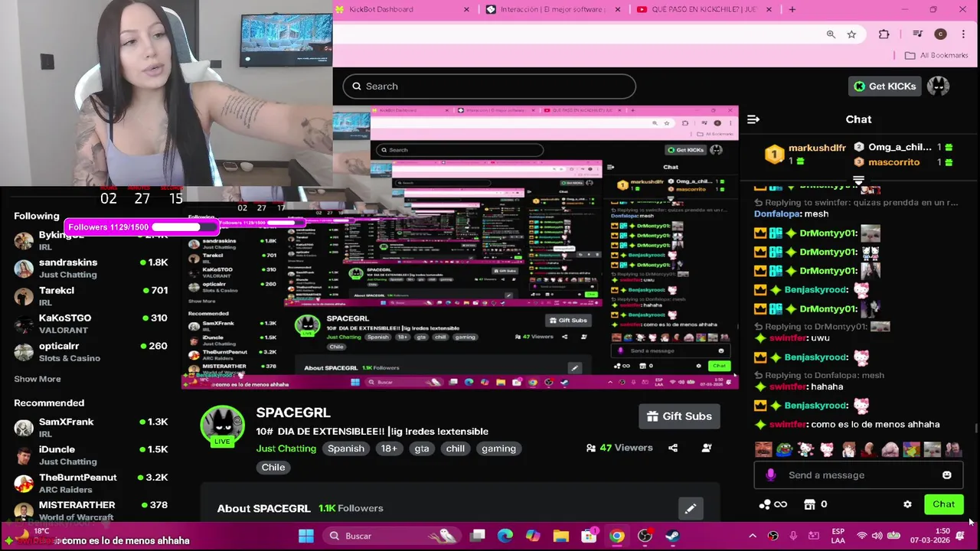The width and height of the screenshot is (980, 551).
Task: Open MISTERARTHER recommended channel
Action: click(x=91, y=510)
